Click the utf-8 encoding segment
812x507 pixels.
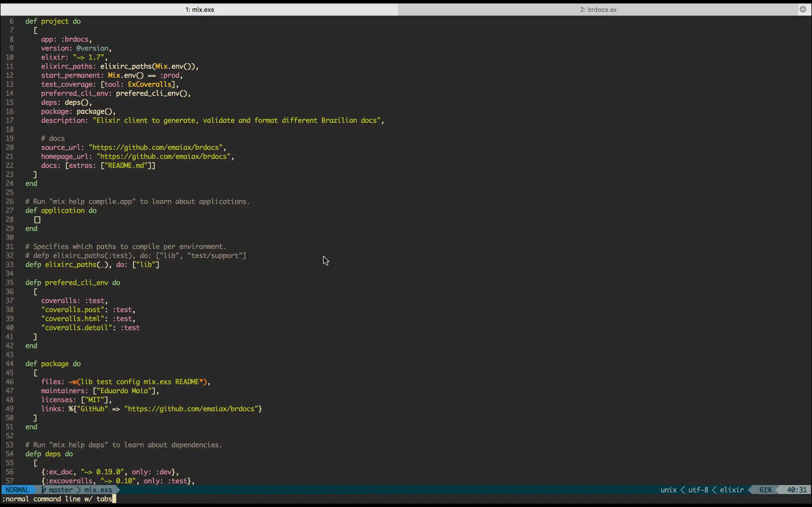[700, 490]
